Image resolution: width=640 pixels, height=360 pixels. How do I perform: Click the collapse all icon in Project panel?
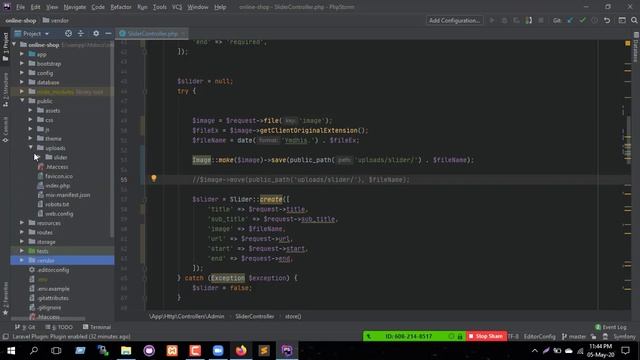pos(81,33)
